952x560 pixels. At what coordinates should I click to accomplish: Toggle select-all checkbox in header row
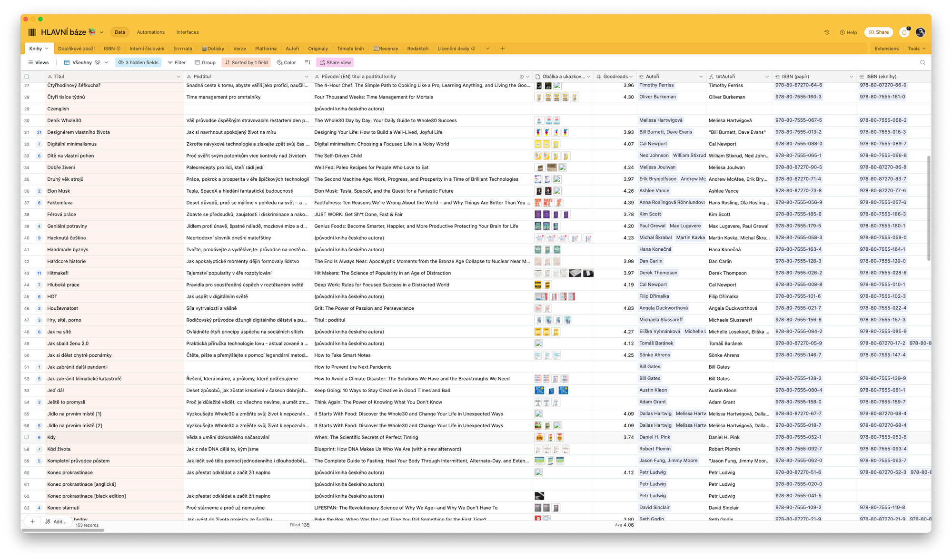[27, 77]
